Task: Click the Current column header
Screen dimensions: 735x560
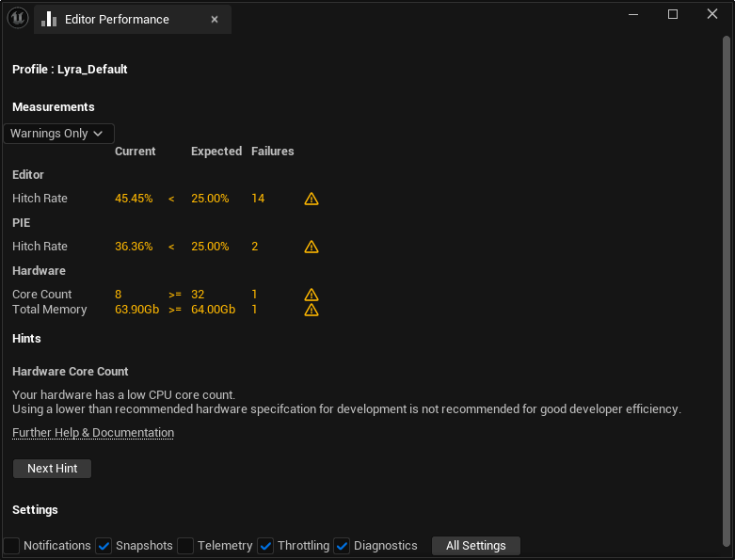Action: coord(135,152)
